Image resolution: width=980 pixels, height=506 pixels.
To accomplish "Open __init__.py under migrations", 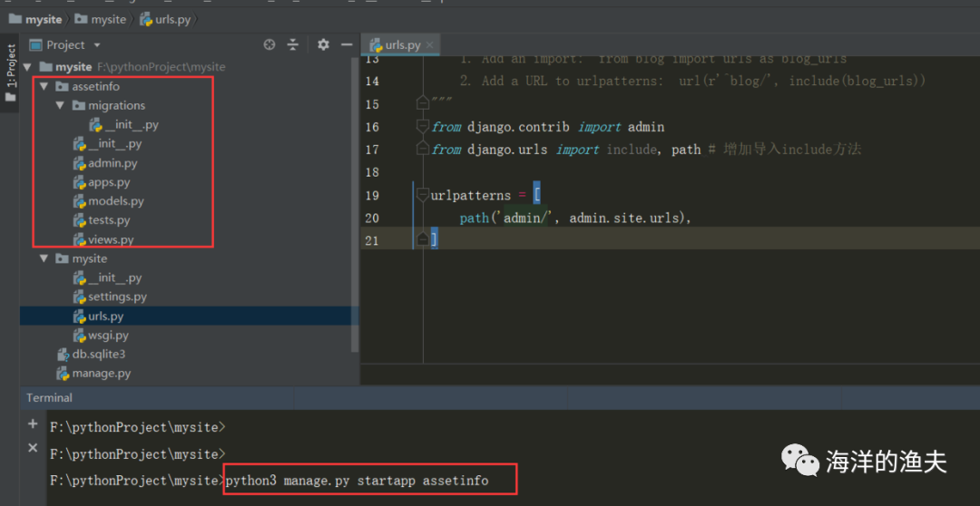I will point(123,124).
